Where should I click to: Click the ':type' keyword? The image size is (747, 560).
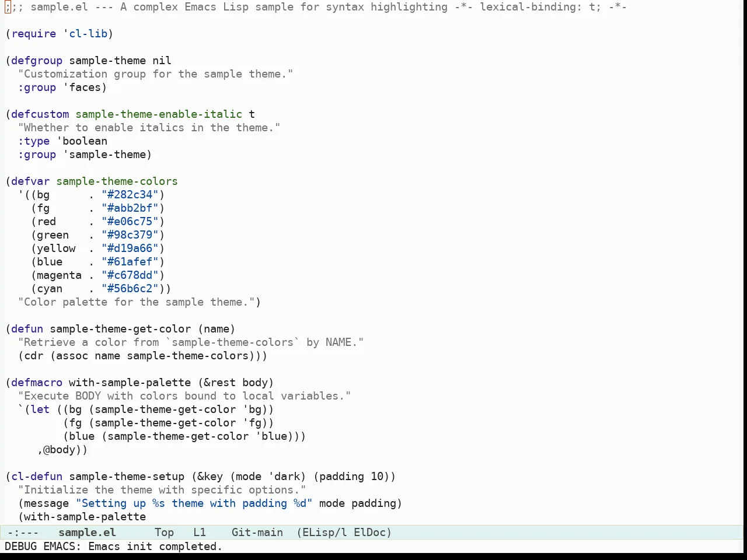point(34,141)
